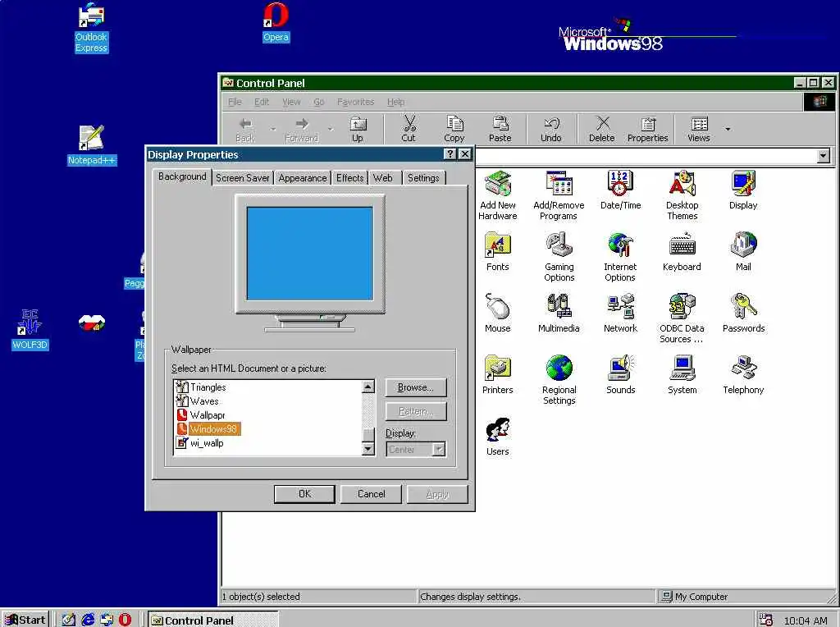Image resolution: width=840 pixels, height=627 pixels.
Task: Switch to the Appearance tab
Action: [x=303, y=178]
